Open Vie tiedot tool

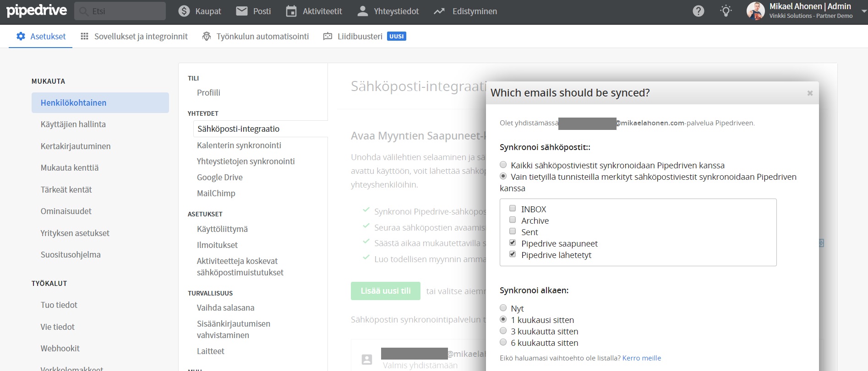click(58, 327)
